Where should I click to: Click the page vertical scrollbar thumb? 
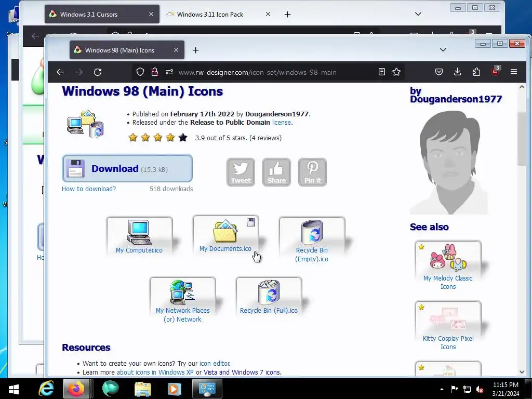522,139
